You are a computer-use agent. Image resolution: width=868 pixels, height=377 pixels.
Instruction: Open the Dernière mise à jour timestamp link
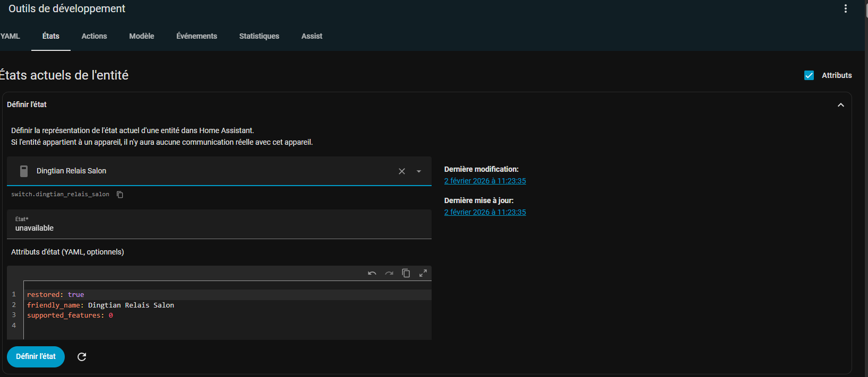[x=485, y=212]
